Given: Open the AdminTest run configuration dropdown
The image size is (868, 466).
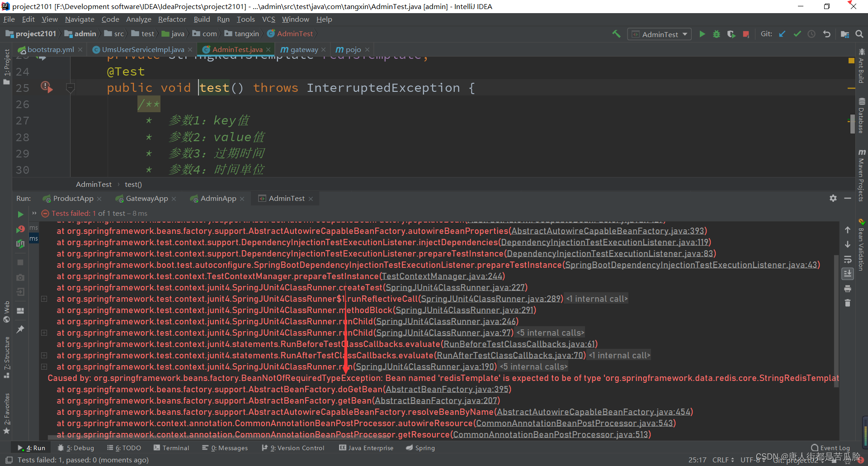Looking at the screenshot, I should click(660, 34).
